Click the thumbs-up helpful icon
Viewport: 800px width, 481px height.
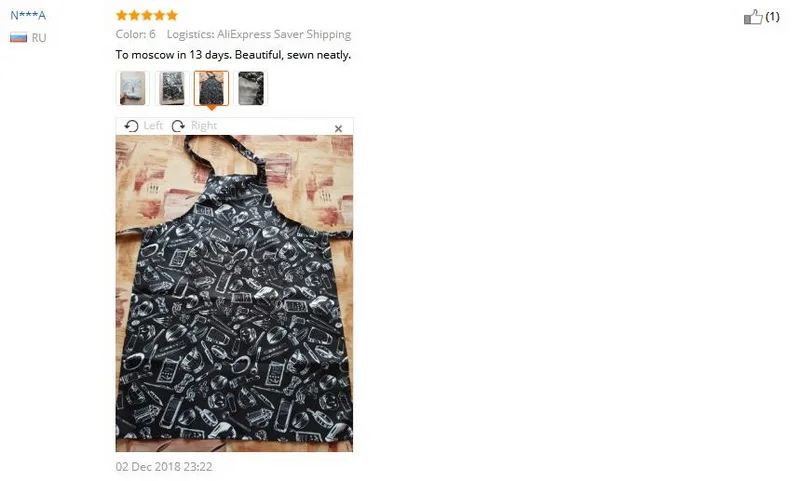click(753, 17)
